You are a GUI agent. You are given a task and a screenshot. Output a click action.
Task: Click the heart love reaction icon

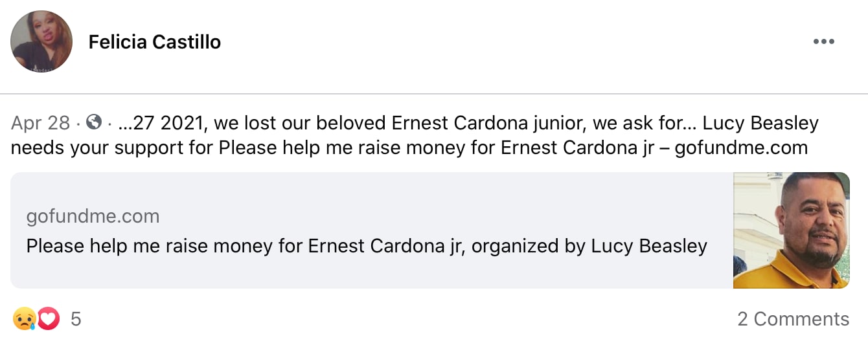coord(49,318)
